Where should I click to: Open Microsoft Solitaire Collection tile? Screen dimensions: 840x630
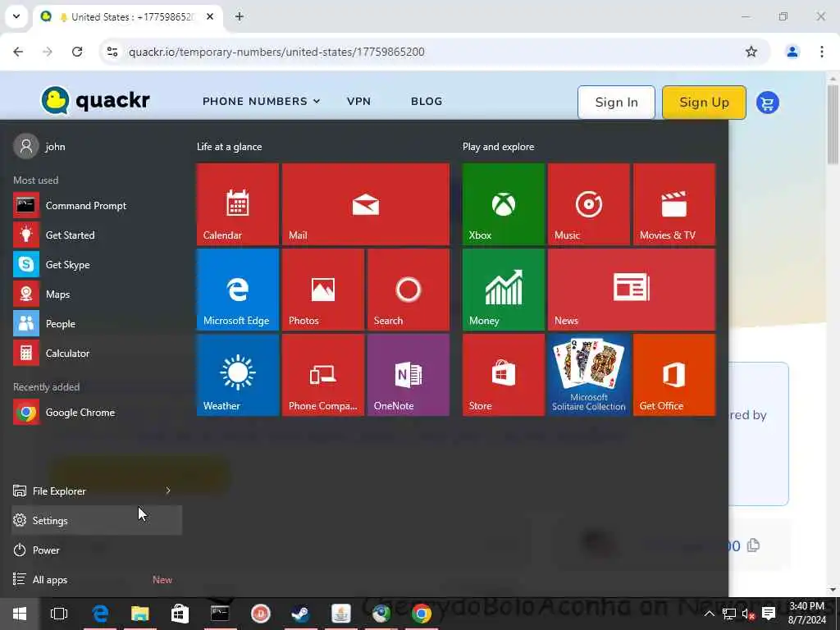[588, 375]
